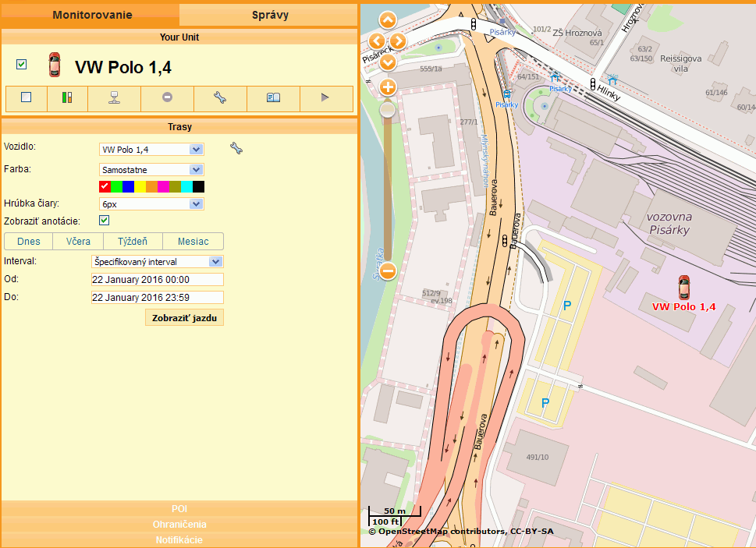This screenshot has height=548, width=756.
Task: Switch to the Správy tab
Action: pos(269,13)
